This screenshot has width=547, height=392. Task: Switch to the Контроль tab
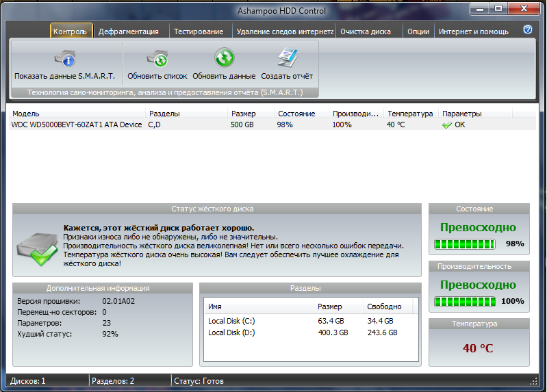tap(71, 31)
